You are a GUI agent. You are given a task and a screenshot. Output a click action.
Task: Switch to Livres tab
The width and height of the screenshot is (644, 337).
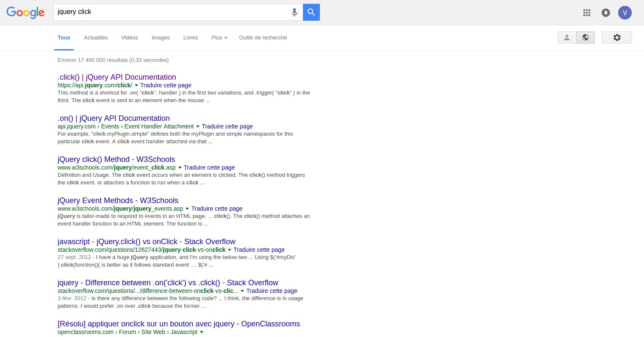coord(191,38)
